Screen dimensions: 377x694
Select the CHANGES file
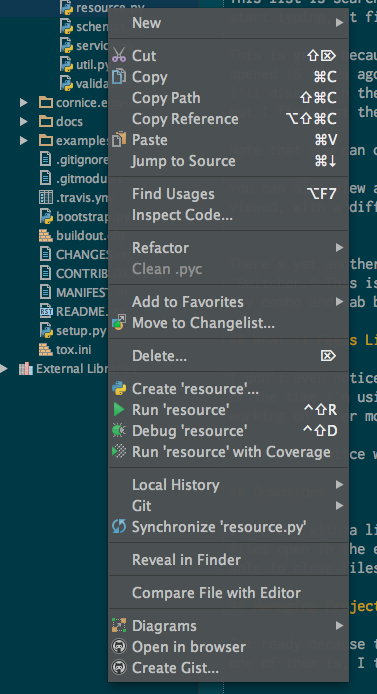pos(82,254)
